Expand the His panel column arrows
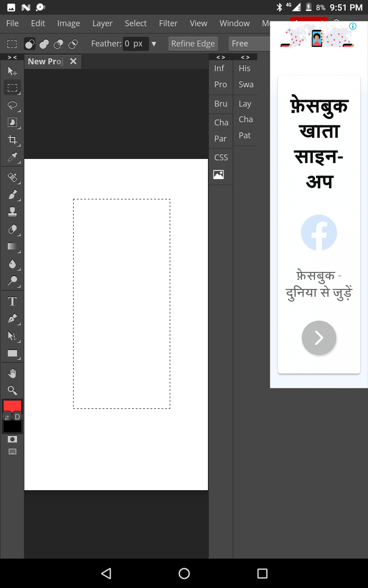Screen dimensions: 368x588 coord(245,57)
